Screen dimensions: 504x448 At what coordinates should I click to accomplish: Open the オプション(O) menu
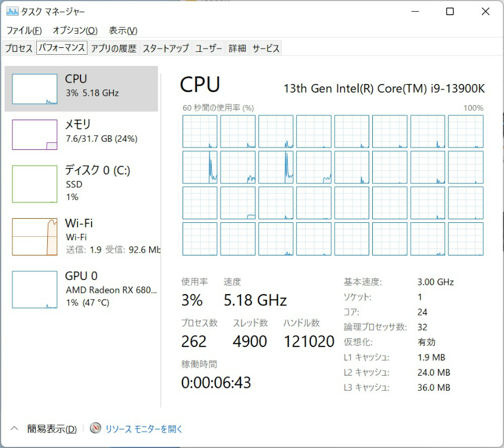[75, 30]
